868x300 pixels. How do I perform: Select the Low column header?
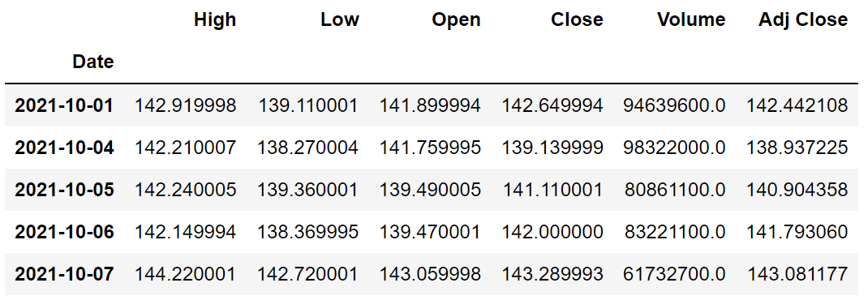click(339, 20)
